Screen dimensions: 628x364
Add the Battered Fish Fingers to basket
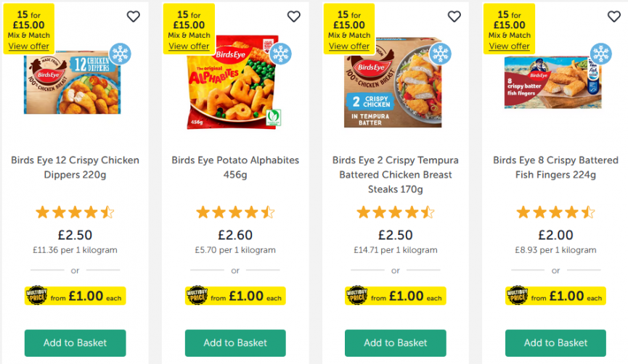coord(555,343)
